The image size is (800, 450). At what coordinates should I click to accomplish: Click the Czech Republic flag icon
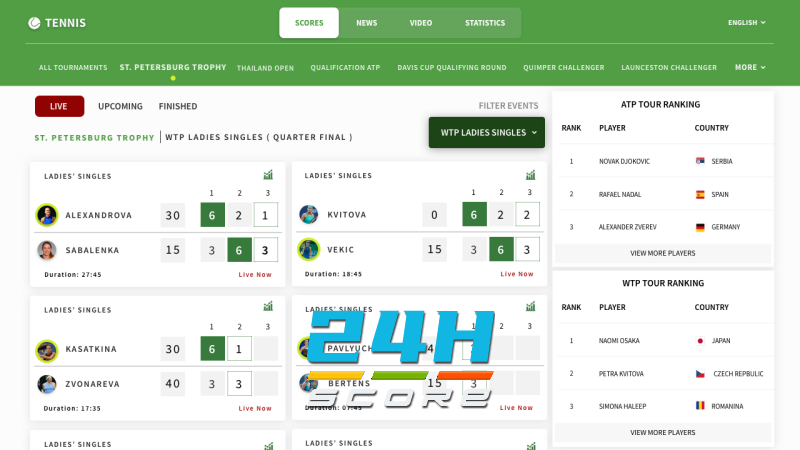pos(700,374)
